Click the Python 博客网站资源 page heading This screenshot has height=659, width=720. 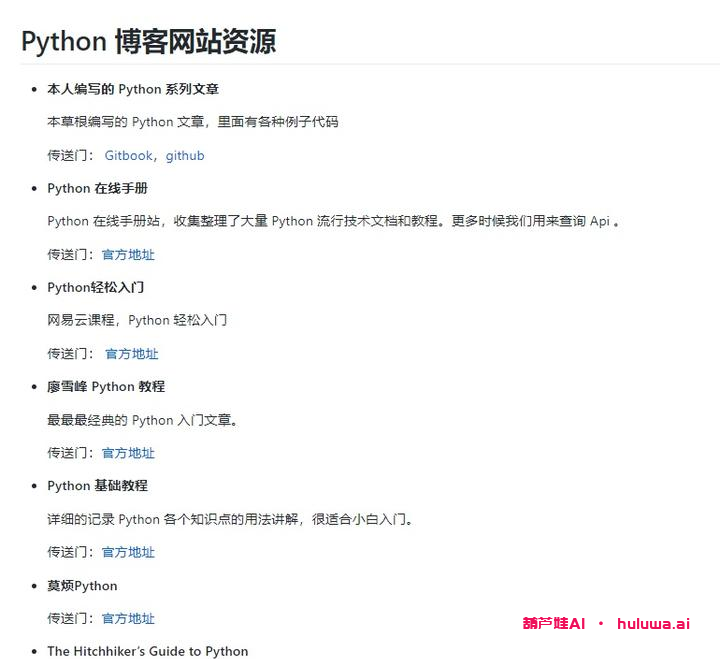point(148,41)
